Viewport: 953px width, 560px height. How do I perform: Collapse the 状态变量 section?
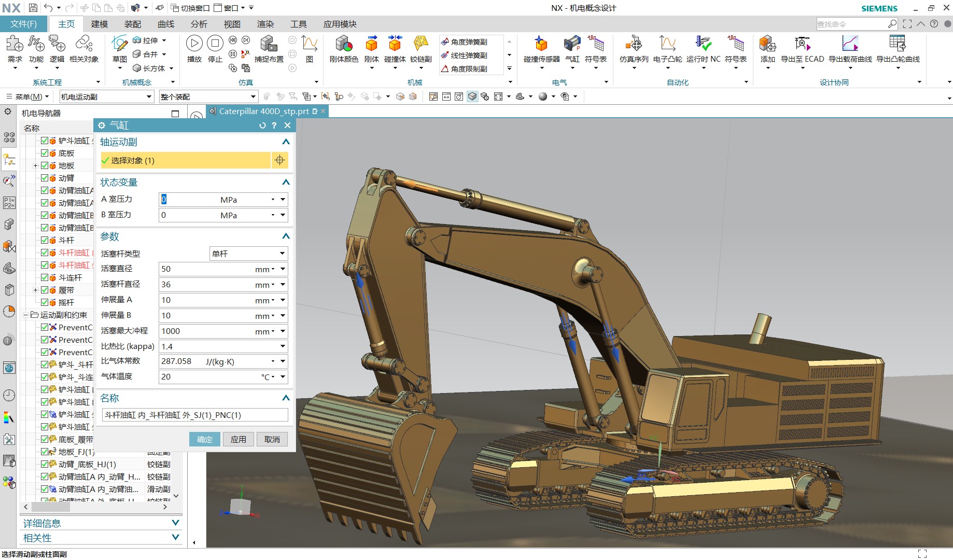286,182
